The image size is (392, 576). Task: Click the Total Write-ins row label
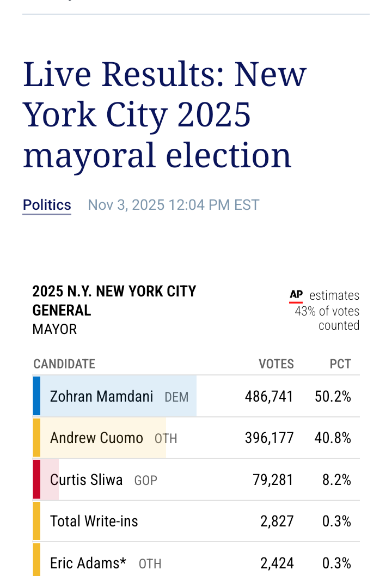[x=94, y=521]
